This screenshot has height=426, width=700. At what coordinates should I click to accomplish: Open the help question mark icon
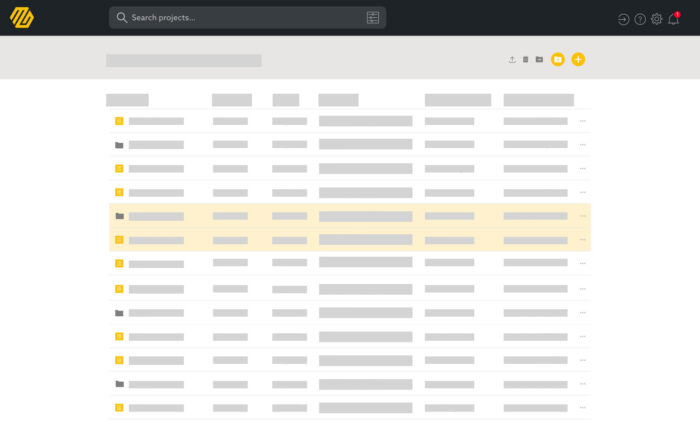click(640, 19)
